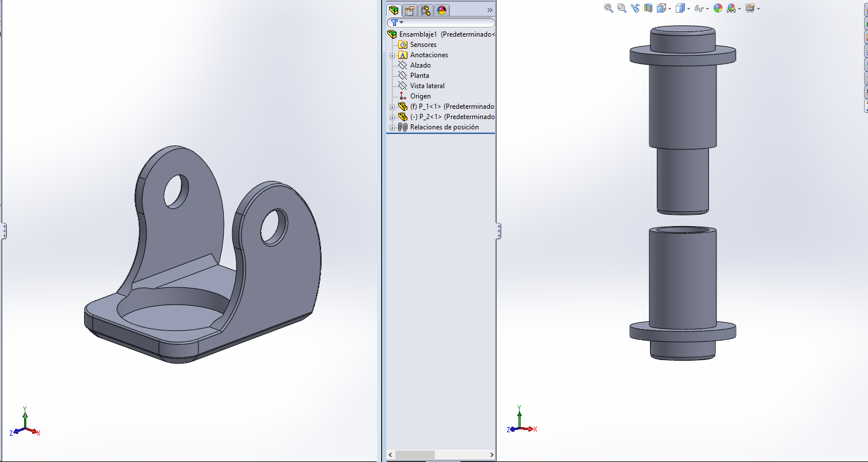
Task: Click the tree panel's right scroll arrow
Action: pyautogui.click(x=492, y=455)
